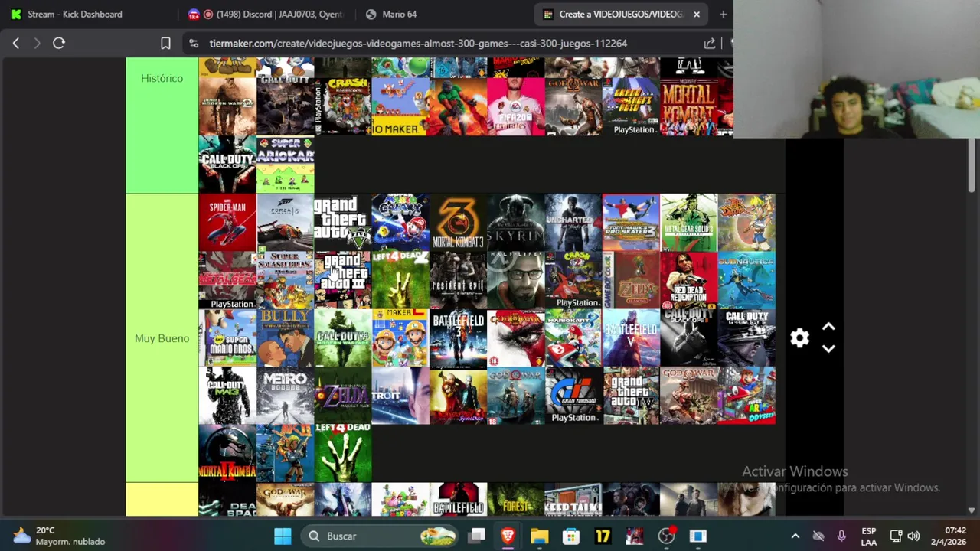Open a new browser tab
The width and height of the screenshot is (980, 551).
coord(723,14)
